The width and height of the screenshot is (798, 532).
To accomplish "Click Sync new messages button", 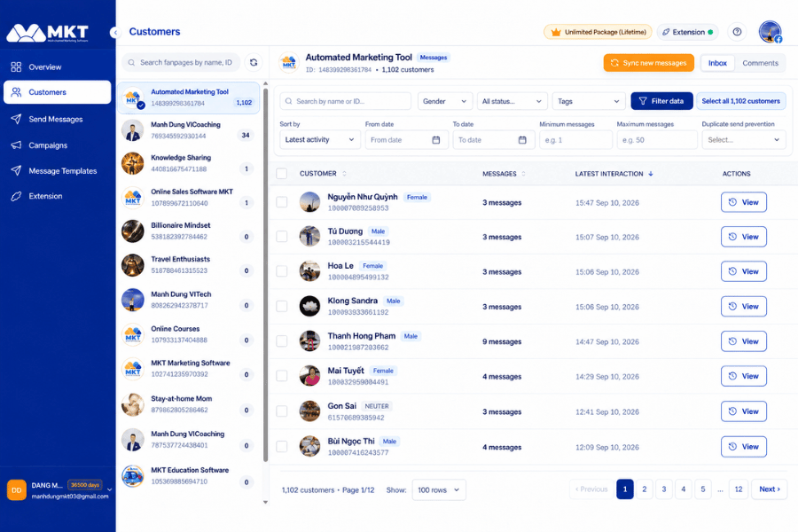I will 649,63.
